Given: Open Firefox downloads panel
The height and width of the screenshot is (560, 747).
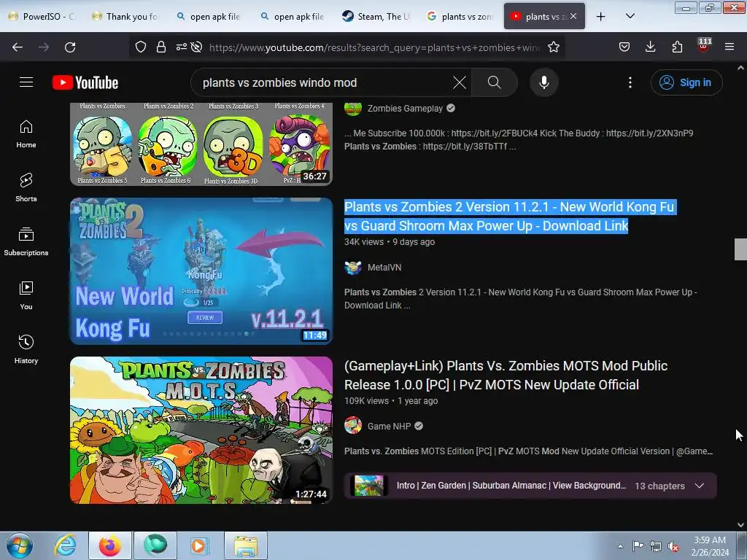Looking at the screenshot, I should point(650,47).
